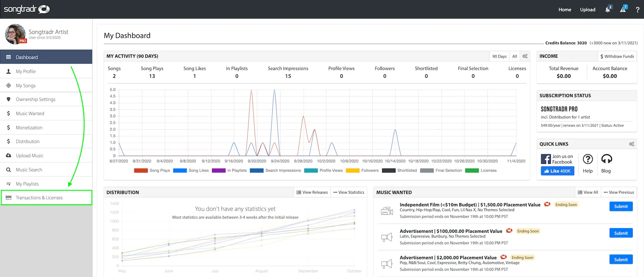Select the 90 Days activity tab
The image size is (644, 277).
tap(499, 56)
